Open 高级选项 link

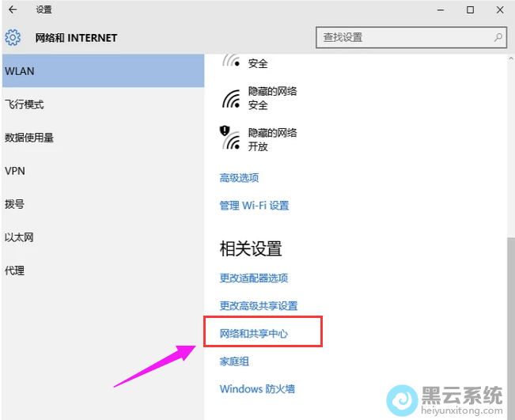click(x=239, y=178)
